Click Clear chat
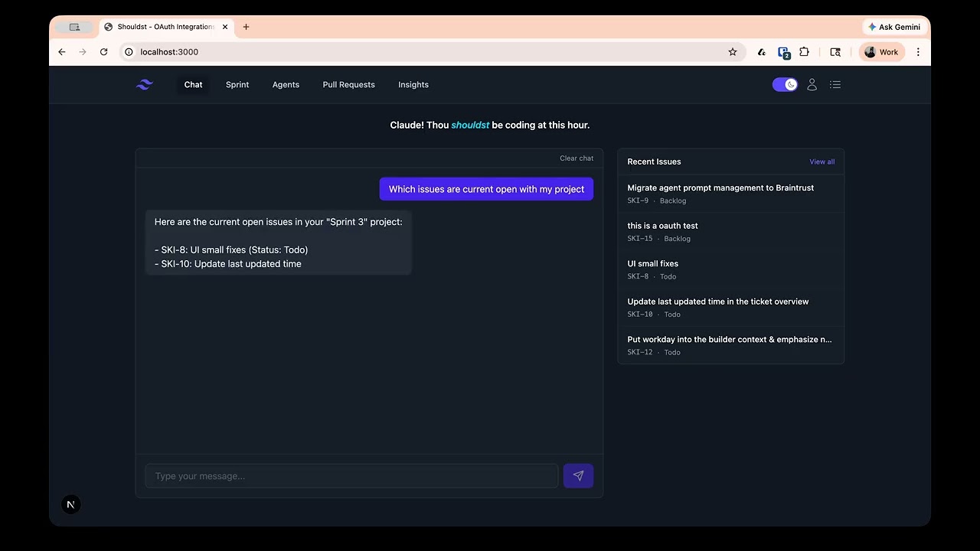This screenshot has height=551, width=980. coord(577,158)
